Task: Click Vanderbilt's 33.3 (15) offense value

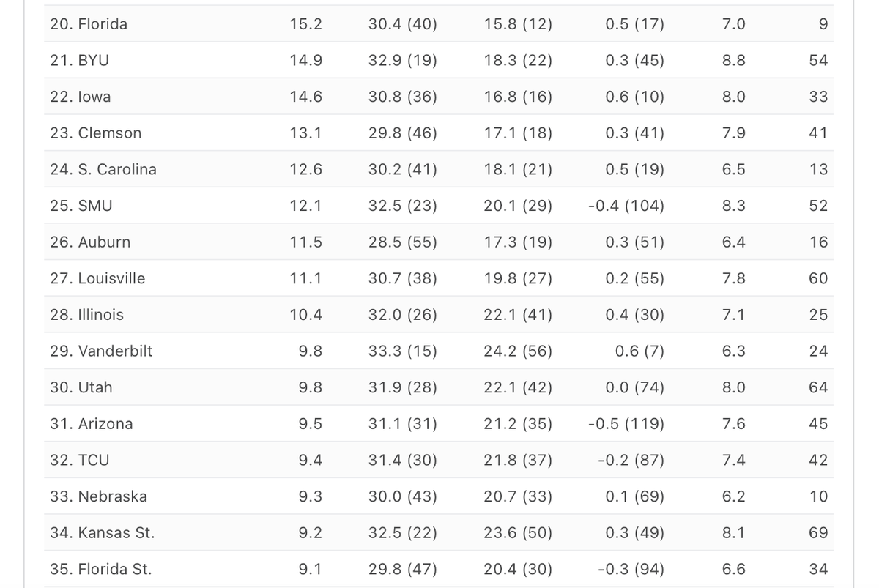Action: pyautogui.click(x=403, y=351)
